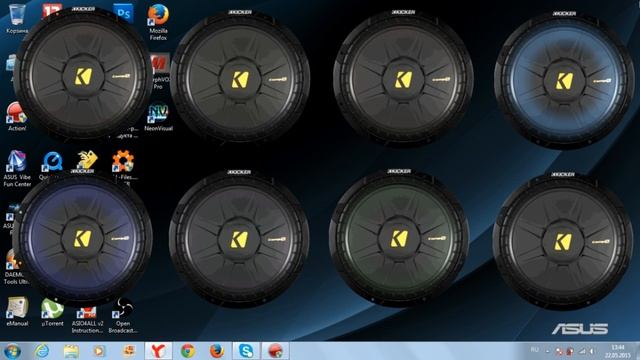Select the Action! desktop shortcut

[x=16, y=117]
